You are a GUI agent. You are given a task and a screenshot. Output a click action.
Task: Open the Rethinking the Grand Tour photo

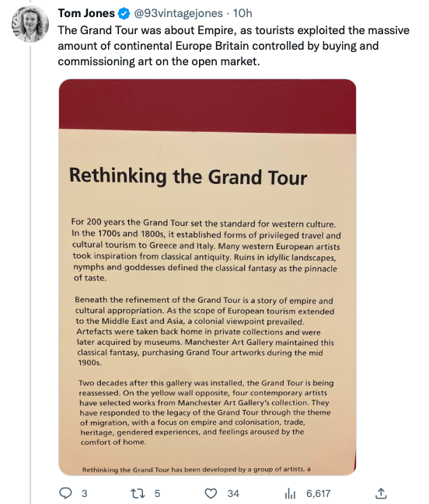[207, 277]
